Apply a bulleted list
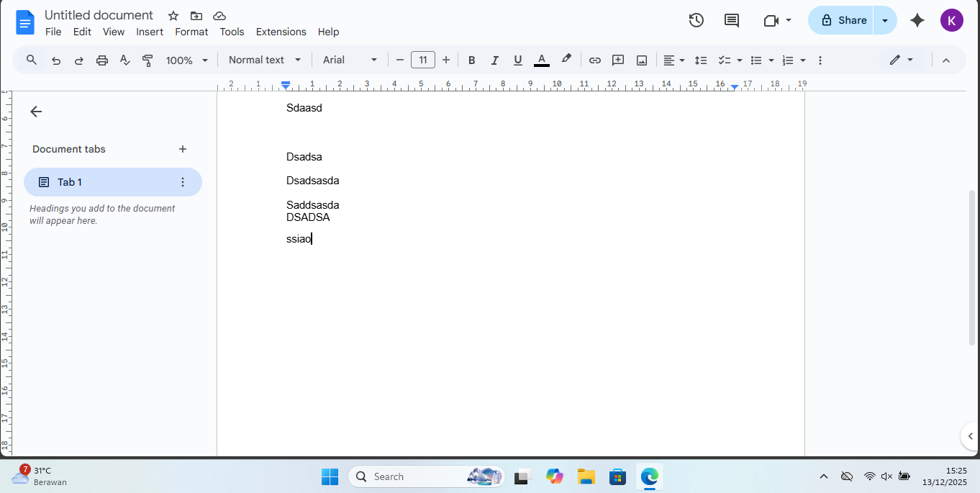Viewport: 980px width, 493px height. (x=758, y=60)
